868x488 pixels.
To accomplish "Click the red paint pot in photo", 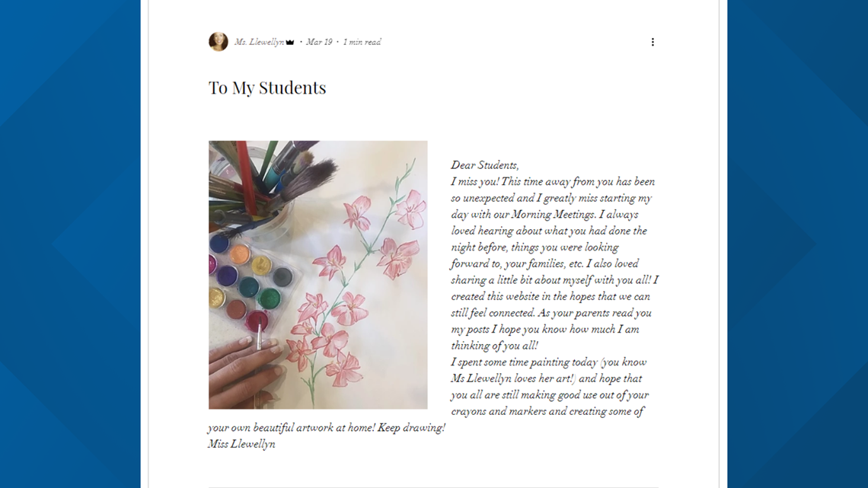I will 257,321.
